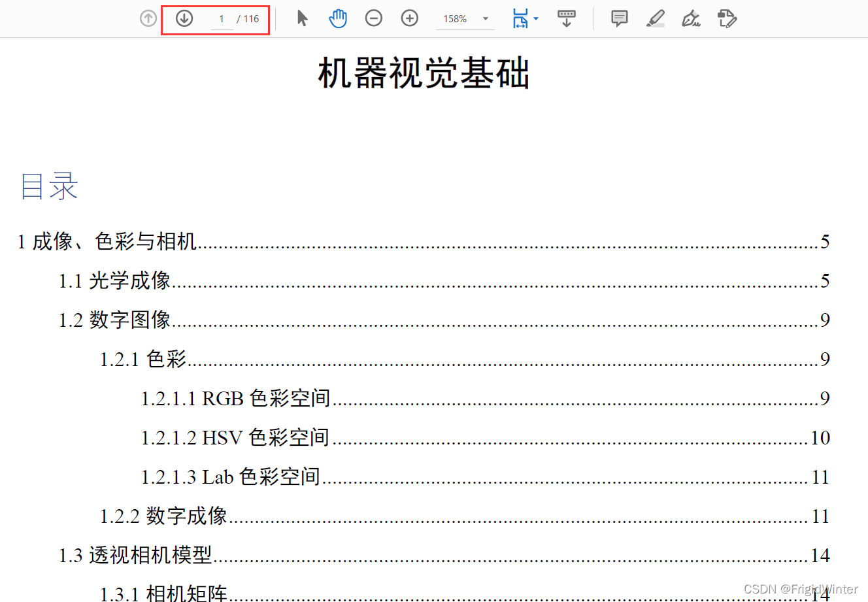Open TOC entry '1.2.1.2 HSV 色彩空间'
Image resolution: width=868 pixels, height=602 pixels.
[486, 438]
